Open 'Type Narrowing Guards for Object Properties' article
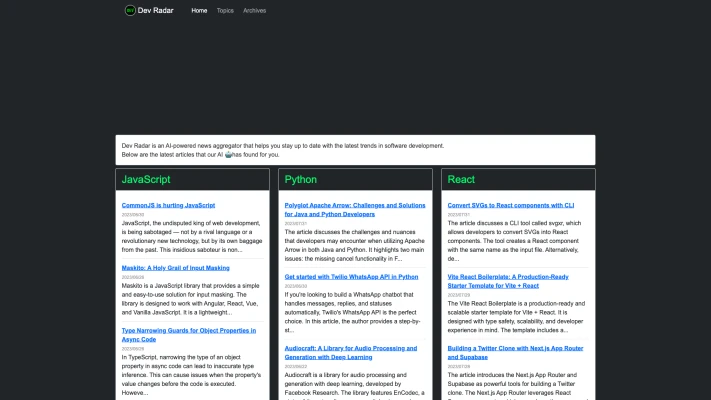This screenshot has height=400, width=711. 189,335
